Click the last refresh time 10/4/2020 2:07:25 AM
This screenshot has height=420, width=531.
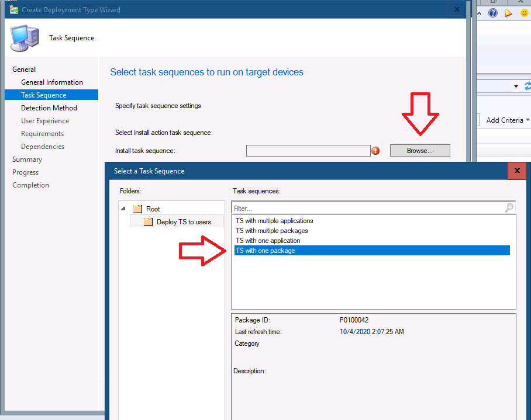coord(371,332)
